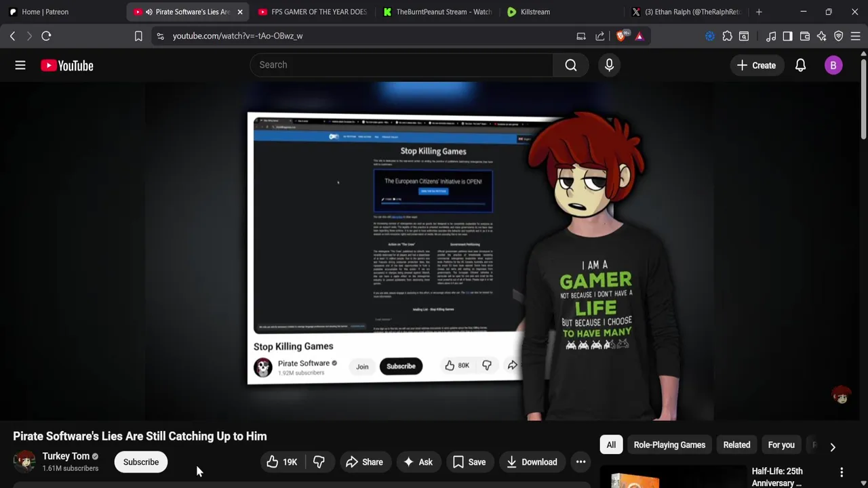Image resolution: width=868 pixels, height=488 pixels.
Task: Open media controls music note
Action: click(x=771, y=36)
